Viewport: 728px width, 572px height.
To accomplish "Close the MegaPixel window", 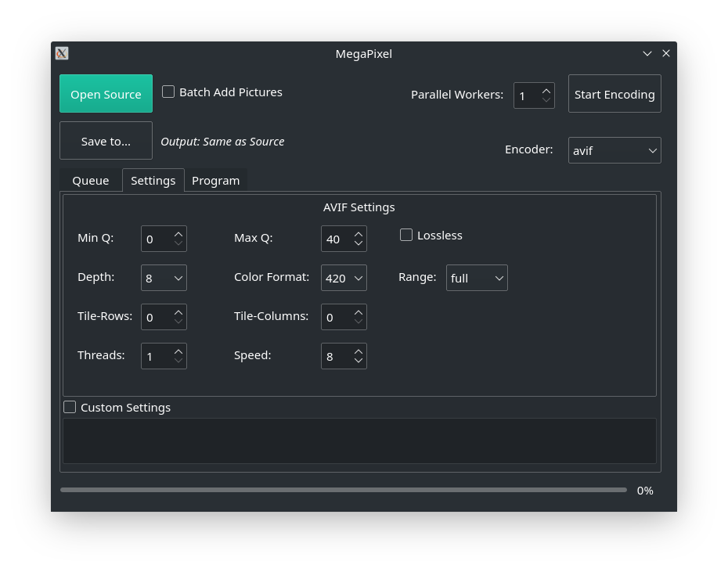I will pos(666,53).
